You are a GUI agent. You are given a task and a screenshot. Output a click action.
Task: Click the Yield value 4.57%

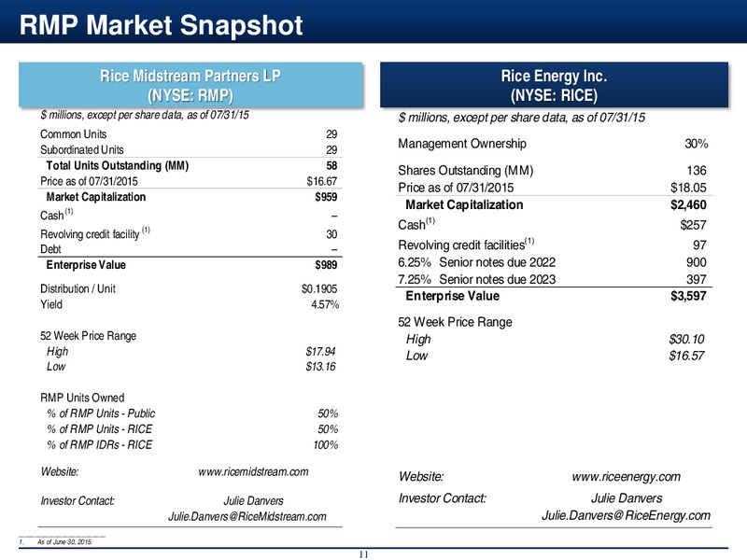coord(325,305)
